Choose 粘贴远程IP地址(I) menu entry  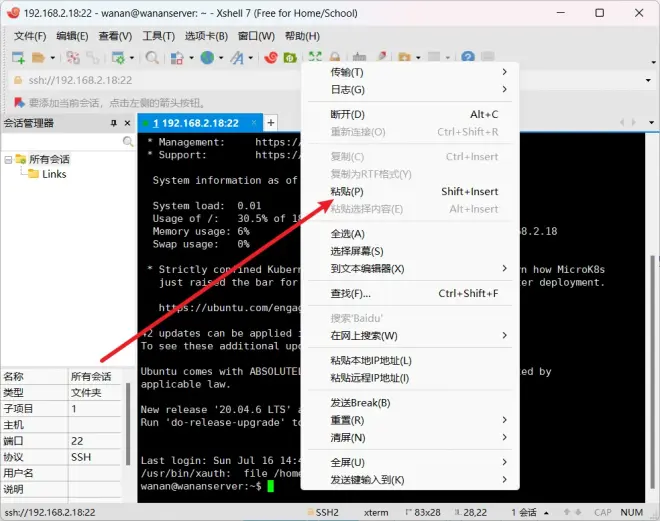410,378
